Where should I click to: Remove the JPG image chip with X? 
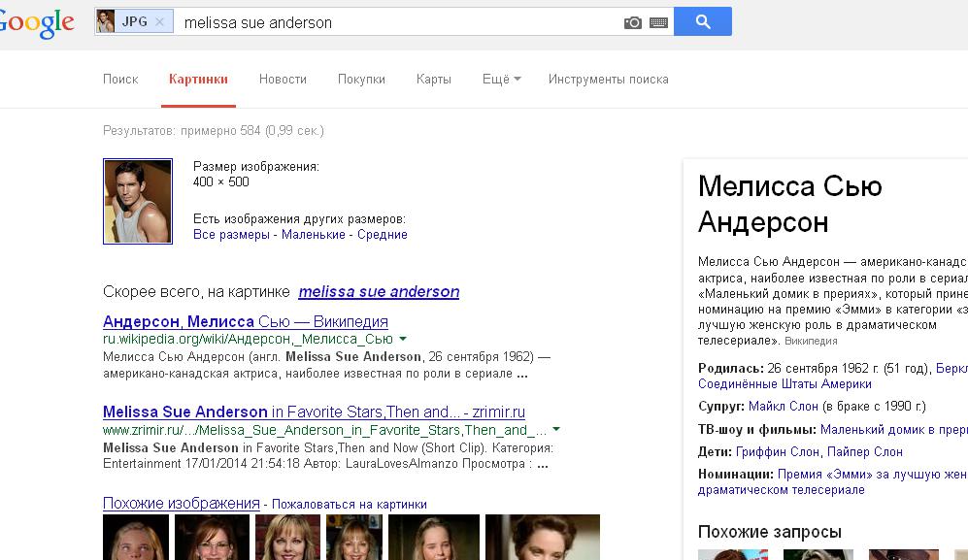click(x=160, y=21)
